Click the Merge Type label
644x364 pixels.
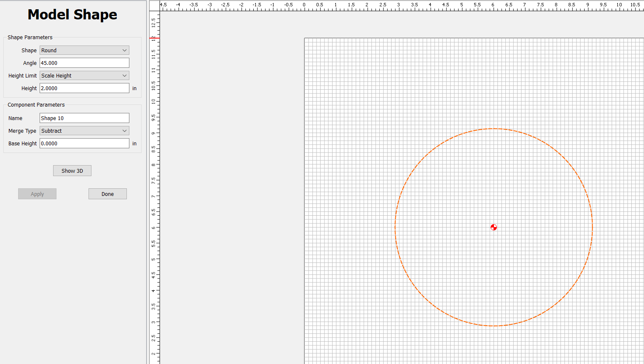(x=22, y=131)
